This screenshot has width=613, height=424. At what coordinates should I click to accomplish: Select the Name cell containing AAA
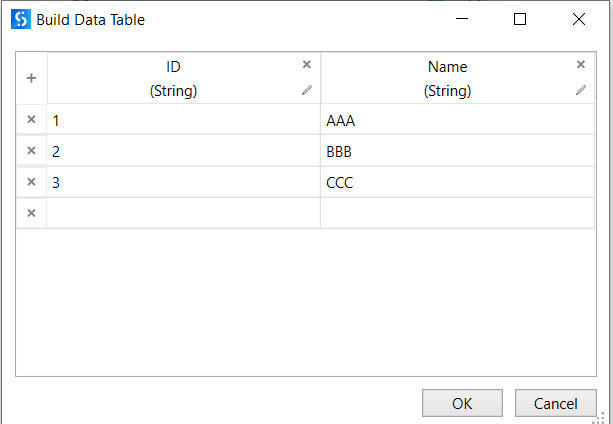[457, 120]
